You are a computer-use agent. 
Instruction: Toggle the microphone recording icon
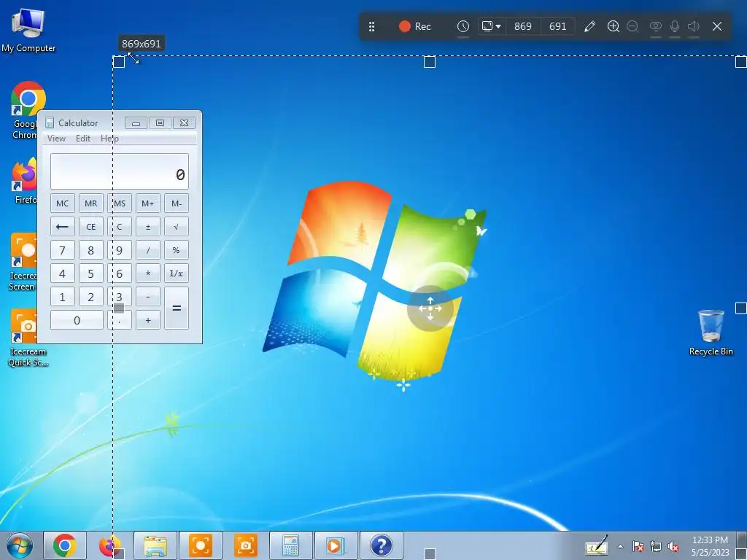(675, 26)
